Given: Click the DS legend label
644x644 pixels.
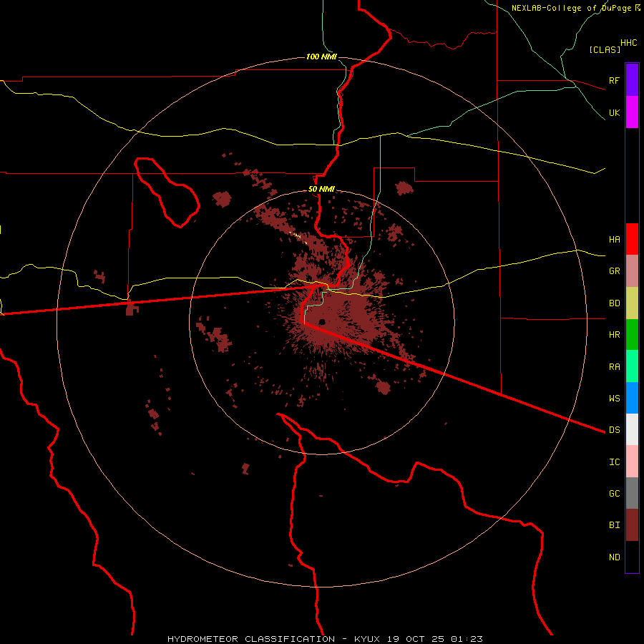Looking at the screenshot, I should (614, 430).
